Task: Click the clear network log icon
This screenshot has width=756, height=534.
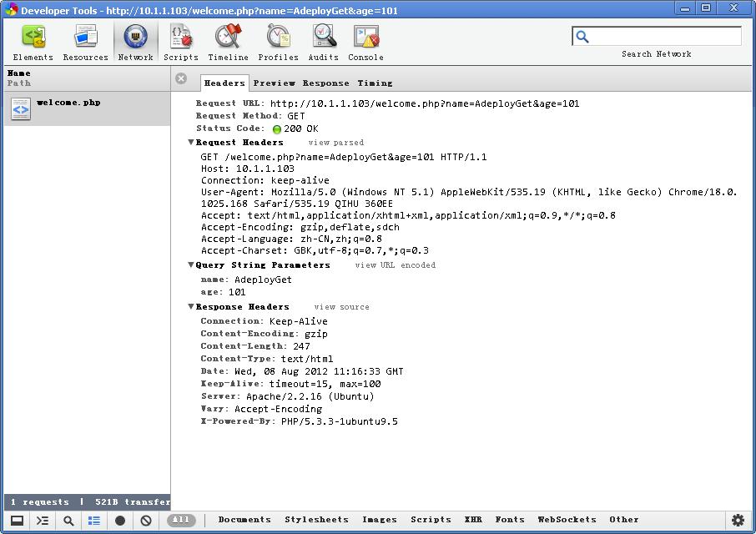Action: 145,520
